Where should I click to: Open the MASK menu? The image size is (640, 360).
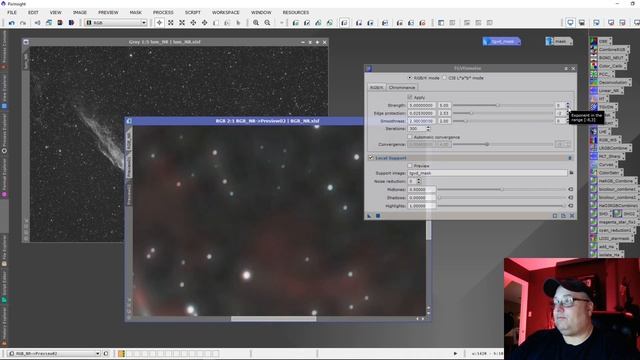tap(136, 13)
